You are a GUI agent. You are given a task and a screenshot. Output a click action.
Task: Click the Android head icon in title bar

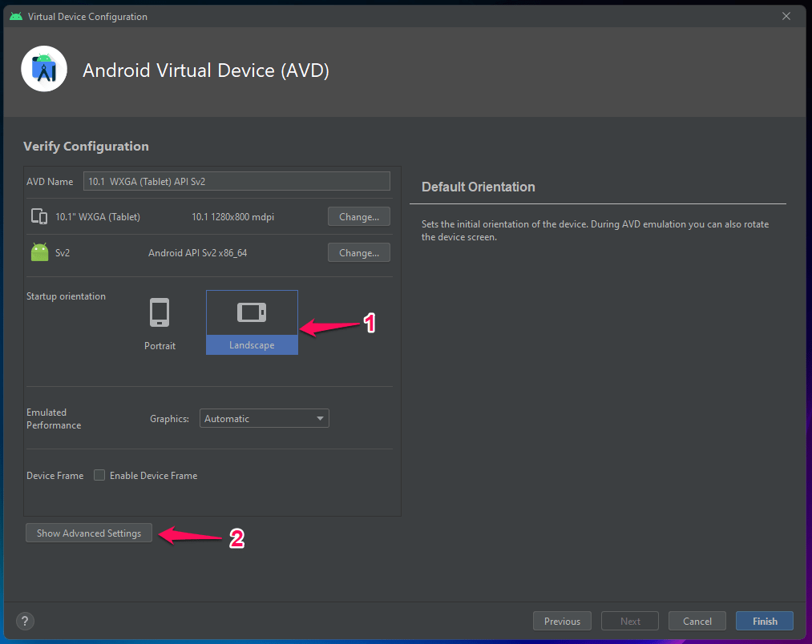[x=16, y=17]
